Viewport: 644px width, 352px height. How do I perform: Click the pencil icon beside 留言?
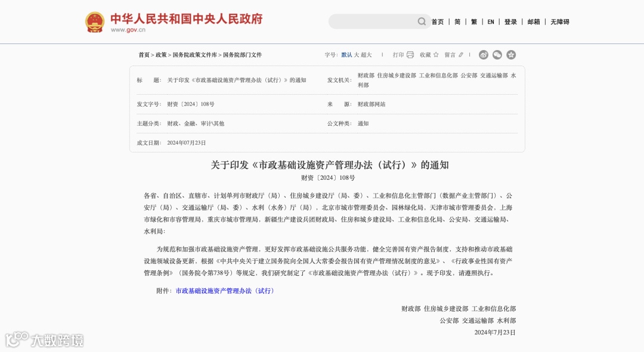click(x=461, y=55)
